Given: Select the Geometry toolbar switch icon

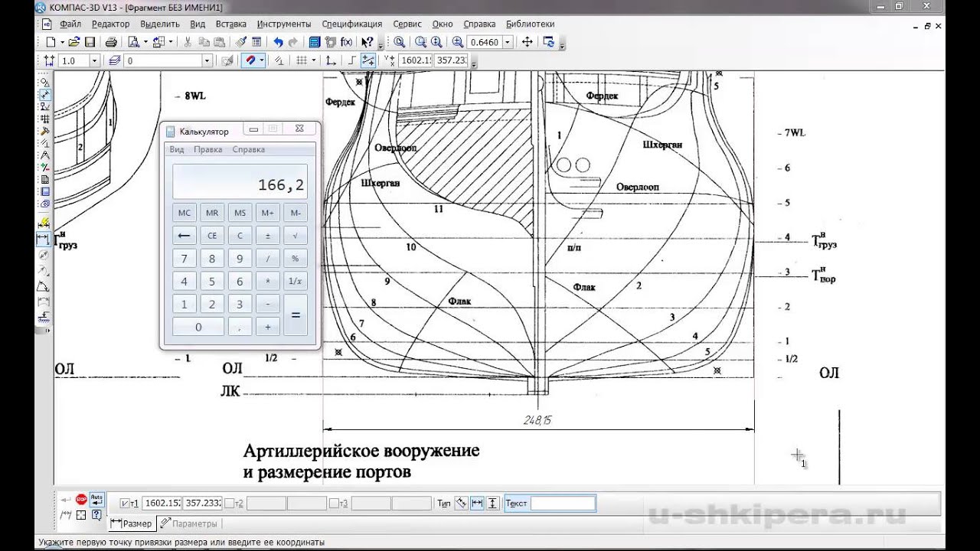Looking at the screenshot, I should [45, 82].
